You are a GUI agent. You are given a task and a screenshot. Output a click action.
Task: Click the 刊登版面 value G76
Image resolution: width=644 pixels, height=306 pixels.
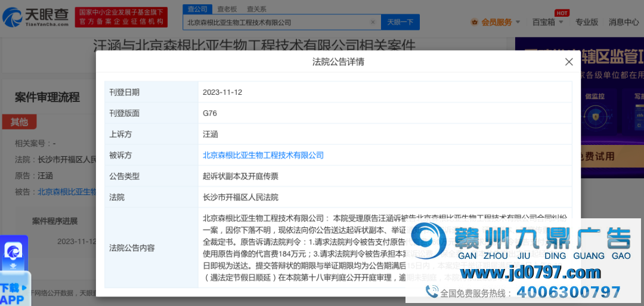[x=210, y=113]
